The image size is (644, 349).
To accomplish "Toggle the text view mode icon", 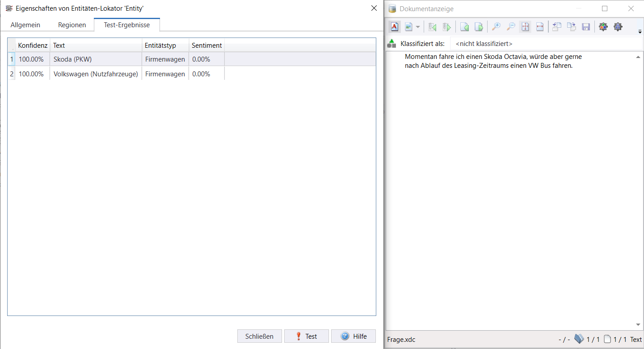I will coord(395,27).
